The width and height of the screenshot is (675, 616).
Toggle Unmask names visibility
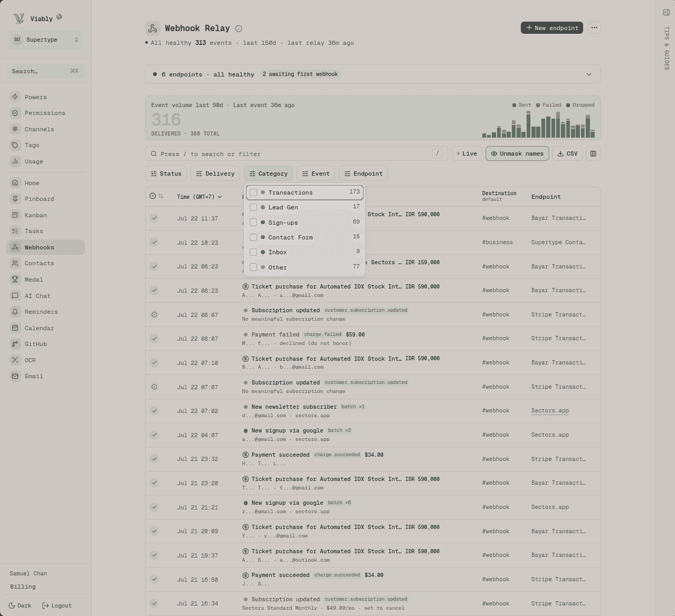[x=517, y=153]
